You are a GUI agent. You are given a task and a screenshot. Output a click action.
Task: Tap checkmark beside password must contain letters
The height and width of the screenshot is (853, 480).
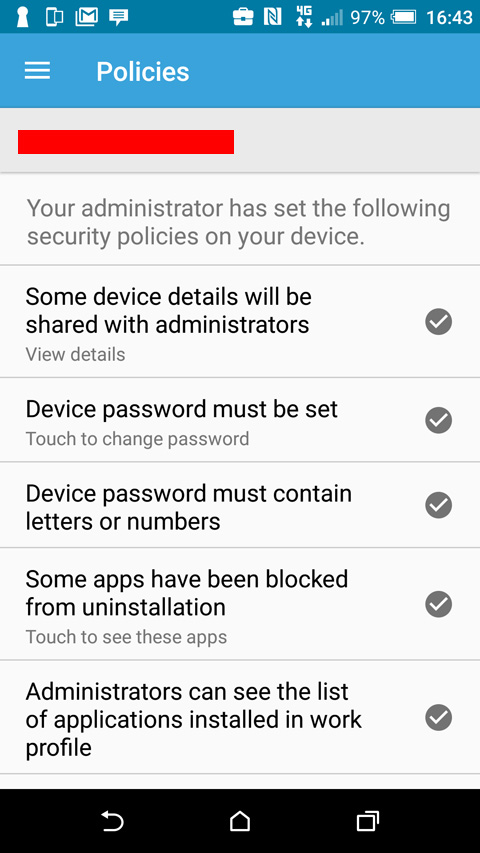(x=439, y=505)
